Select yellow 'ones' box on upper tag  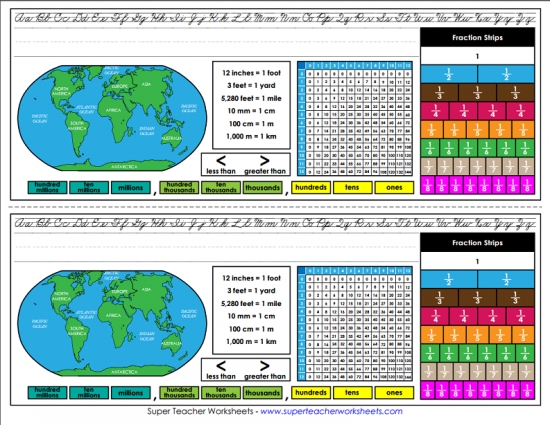394,187
